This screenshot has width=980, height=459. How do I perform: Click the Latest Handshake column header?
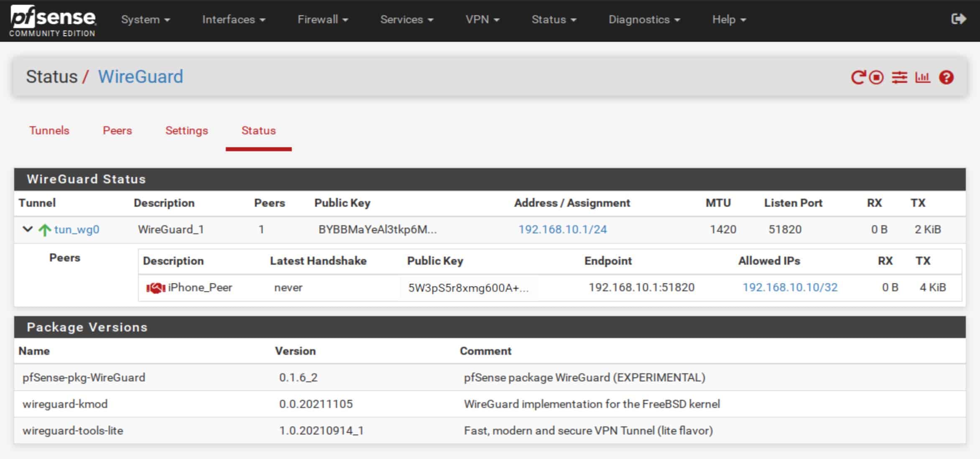click(x=318, y=261)
